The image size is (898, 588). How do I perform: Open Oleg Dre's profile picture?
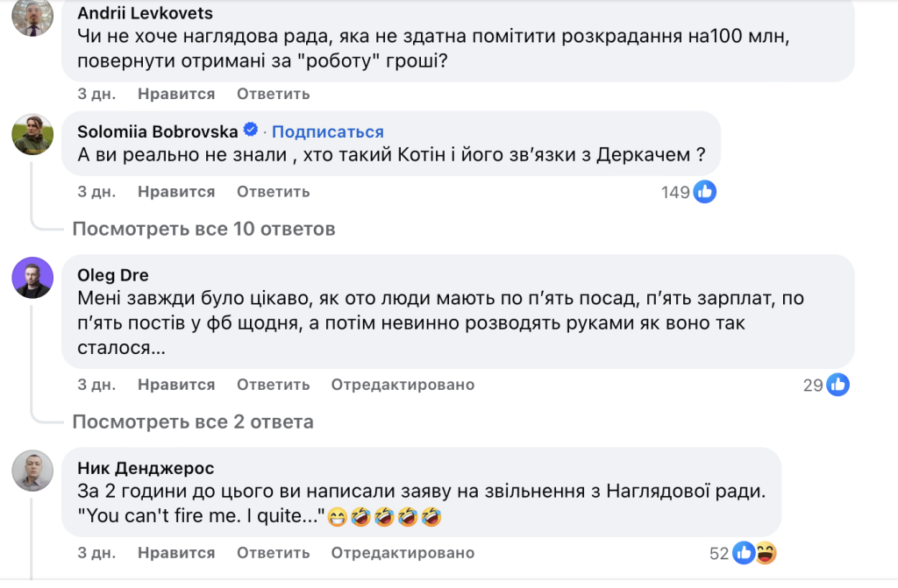pyautogui.click(x=32, y=277)
